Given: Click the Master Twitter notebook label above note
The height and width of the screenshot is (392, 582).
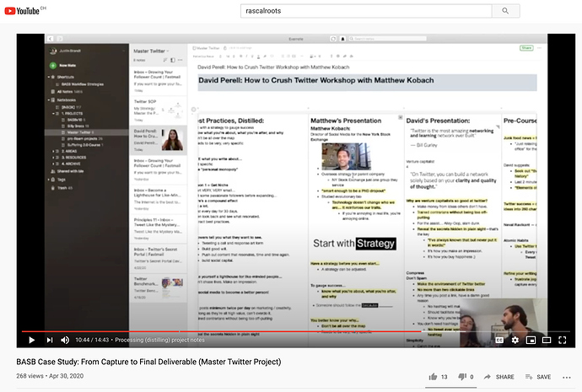Looking at the screenshot, I should pos(207,48).
